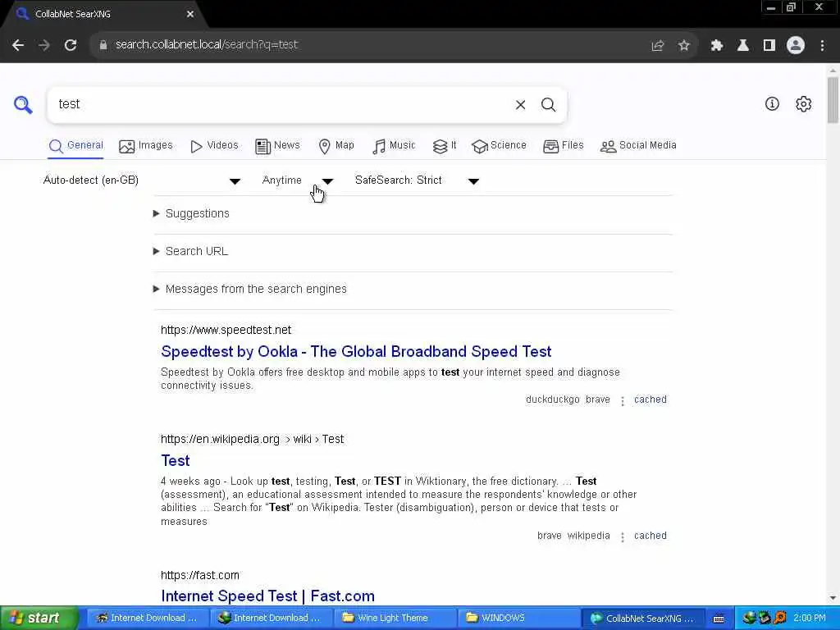Open the preferences gear icon
This screenshot has width=840, height=630.
coord(804,104)
